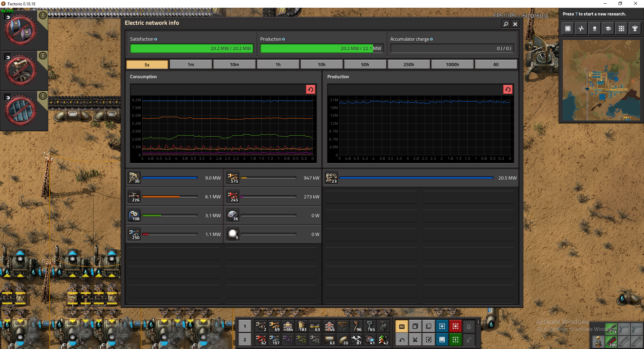
Task: Open the shortcut bar three-dot menu
Action: click(478, 322)
